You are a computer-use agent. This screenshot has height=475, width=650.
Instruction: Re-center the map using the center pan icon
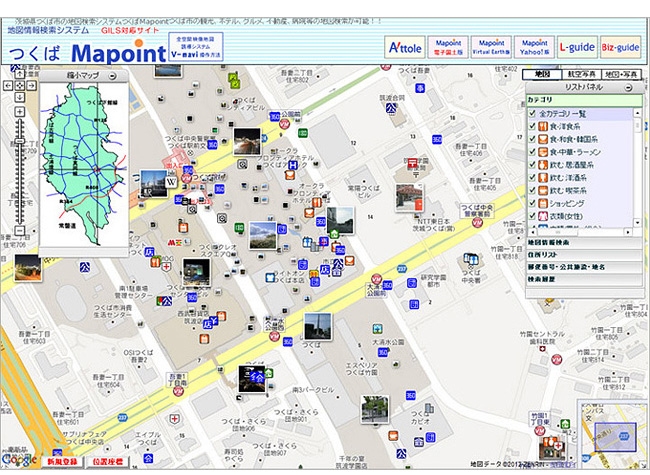point(19,86)
